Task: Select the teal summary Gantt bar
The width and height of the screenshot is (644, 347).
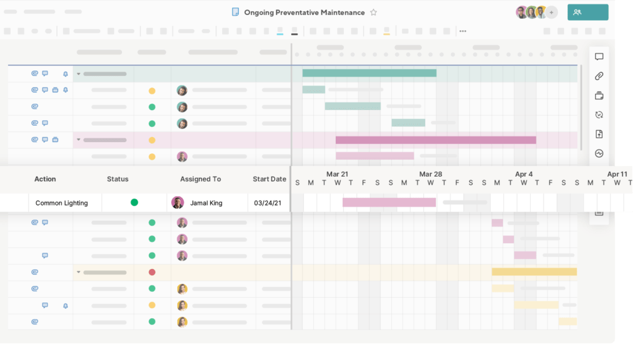Action: (369, 73)
